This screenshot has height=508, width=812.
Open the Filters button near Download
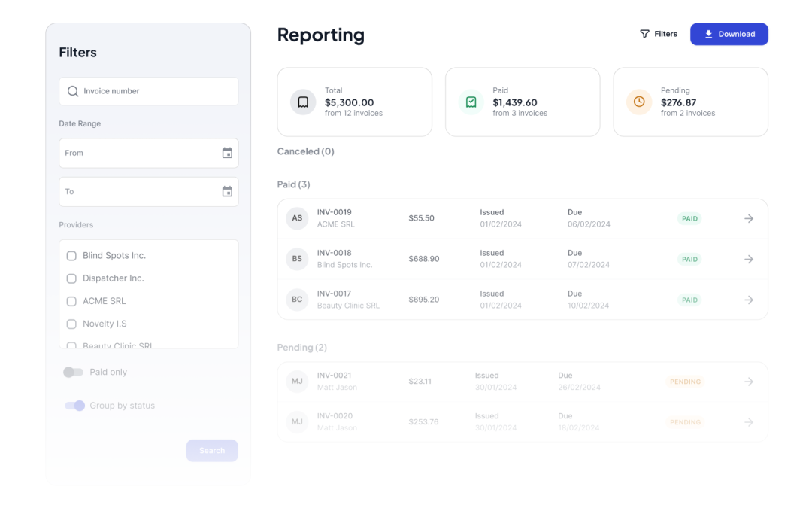[x=658, y=34]
